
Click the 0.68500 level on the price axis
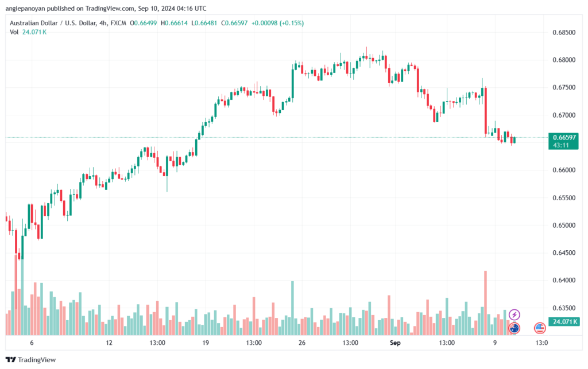pos(563,32)
